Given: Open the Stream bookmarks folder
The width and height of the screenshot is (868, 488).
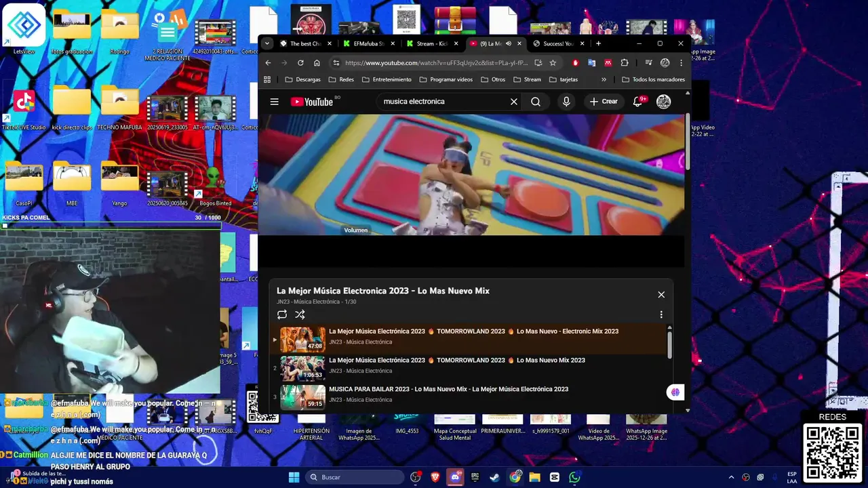Looking at the screenshot, I should pos(527,79).
